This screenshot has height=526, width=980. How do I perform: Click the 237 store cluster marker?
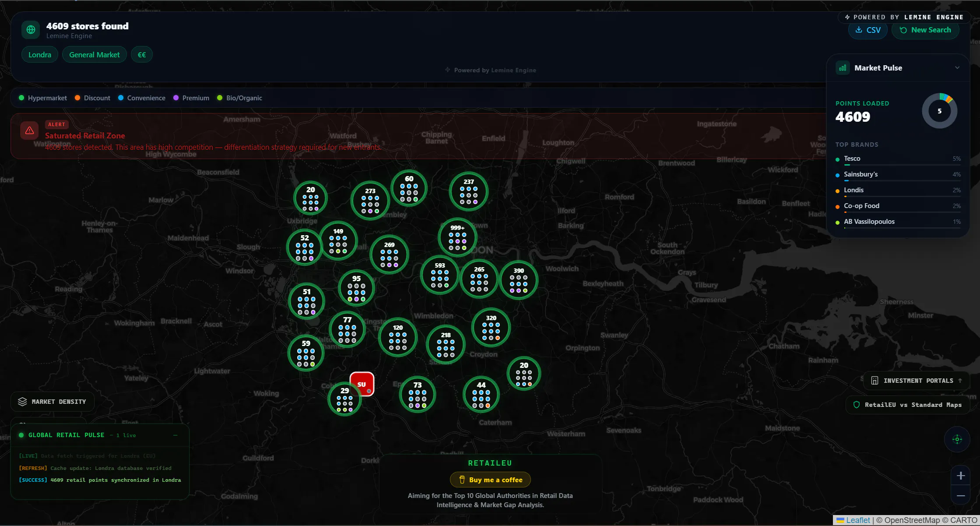[x=469, y=191]
